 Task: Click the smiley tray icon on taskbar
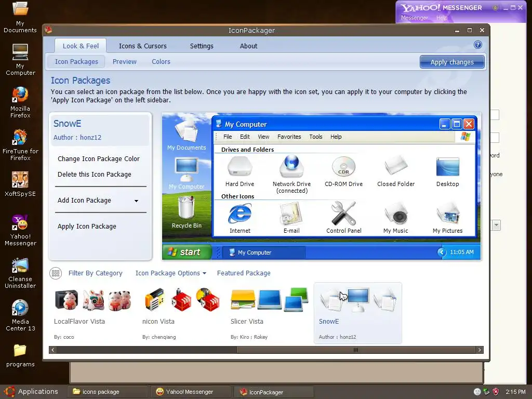(477, 392)
